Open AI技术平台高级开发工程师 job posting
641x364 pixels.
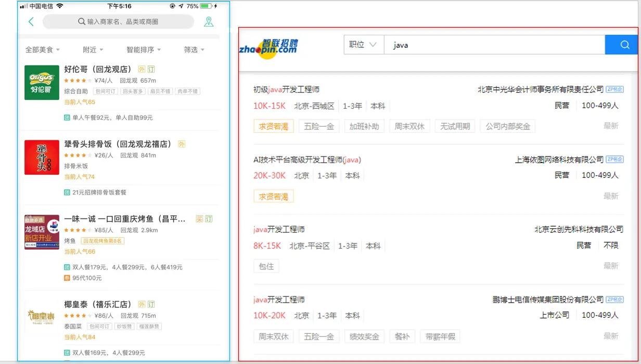[x=307, y=160]
